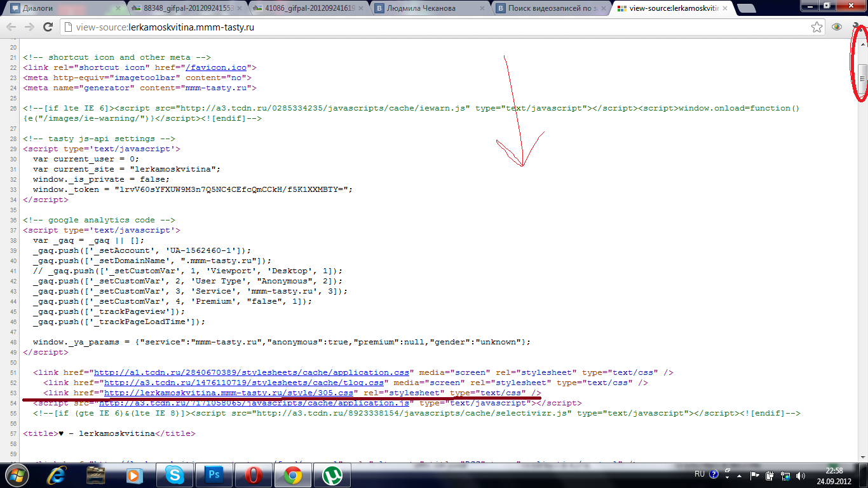Open the tlog.css stylesheet link

244,383
